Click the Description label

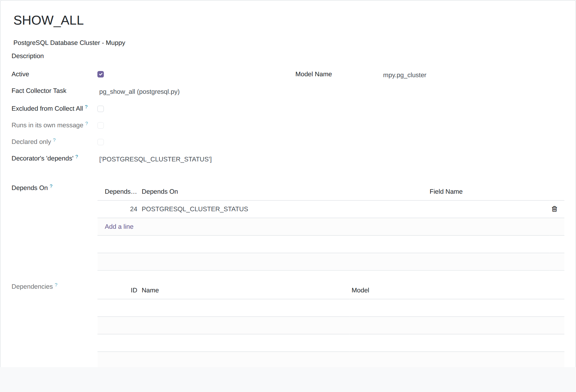click(x=28, y=56)
